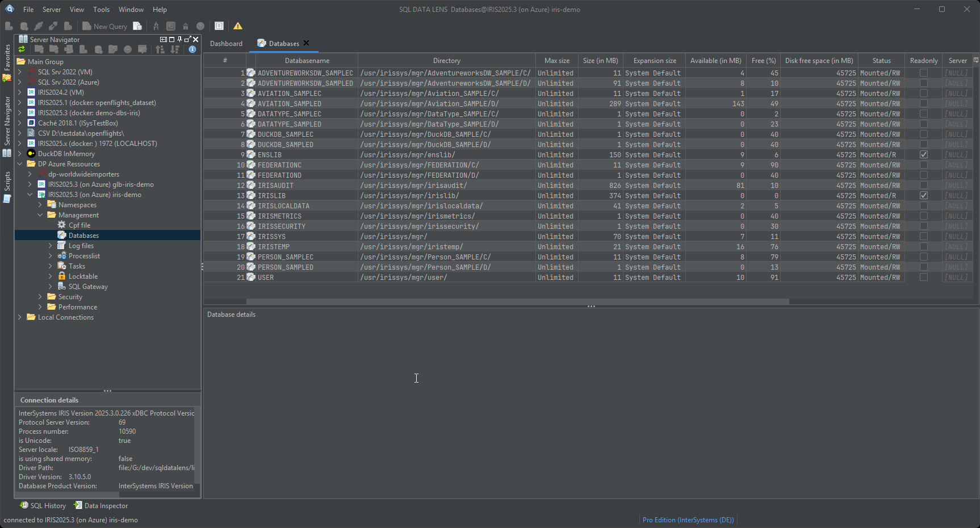The height and width of the screenshot is (528, 980).
Task: Click the Server Navigator side tab icon
Action: pyautogui.click(x=7, y=153)
